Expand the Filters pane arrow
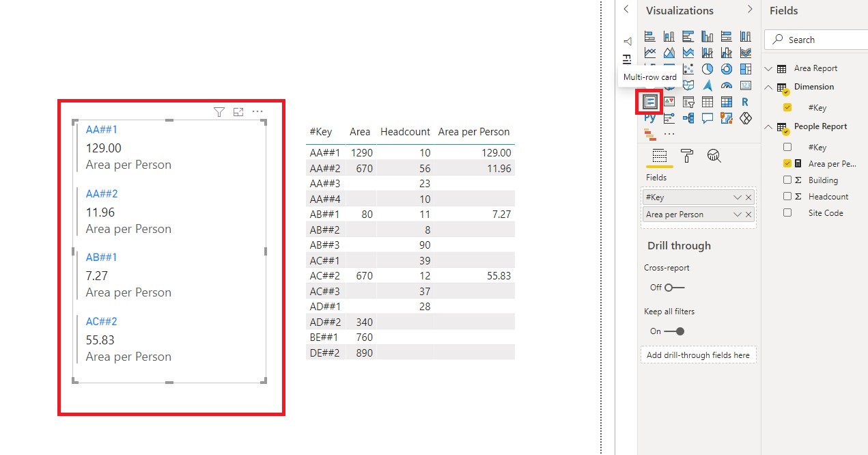 [626, 10]
